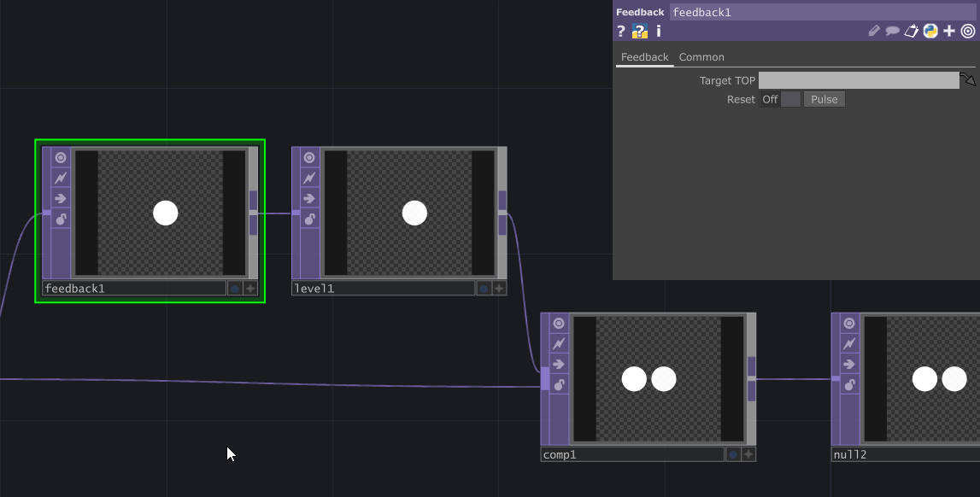Viewport: 980px width, 497px height.
Task: Click the Python language icon in parameter header
Action: (x=930, y=31)
